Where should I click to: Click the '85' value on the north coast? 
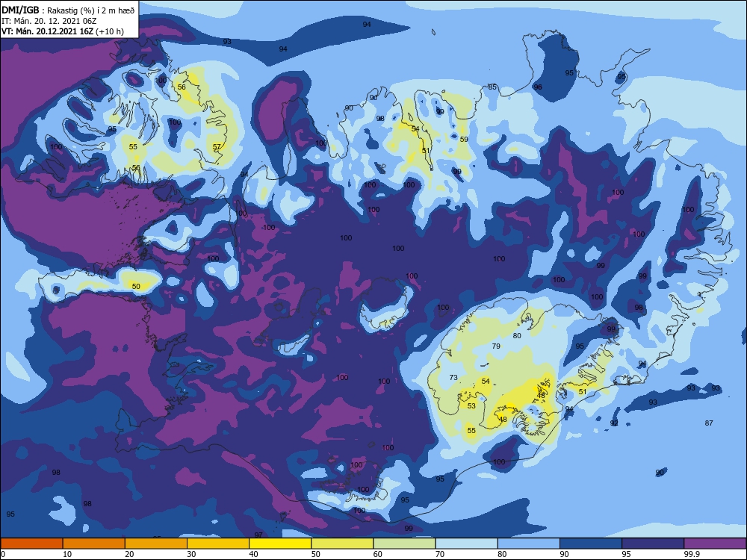click(x=492, y=87)
